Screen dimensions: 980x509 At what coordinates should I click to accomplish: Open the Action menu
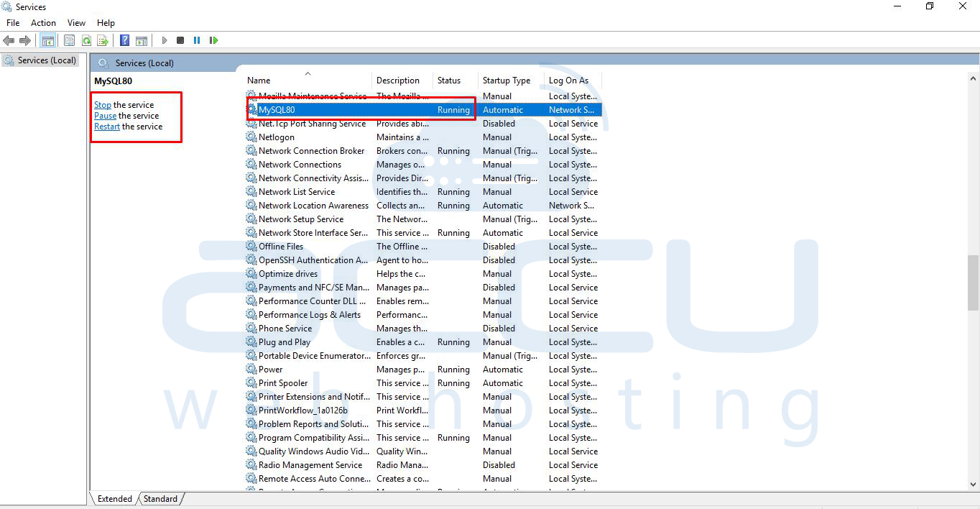[43, 23]
